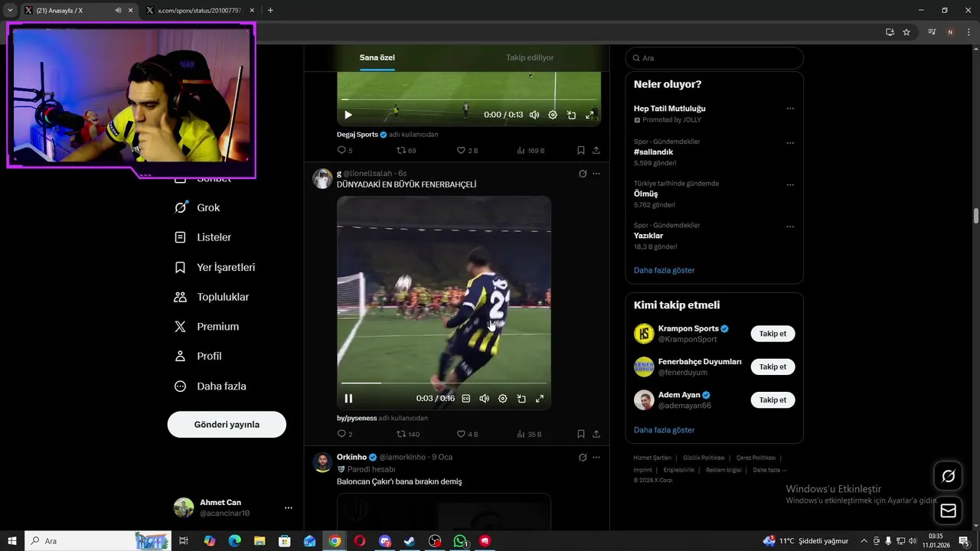
Task: Click the Ara search field on X
Action: click(x=714, y=58)
